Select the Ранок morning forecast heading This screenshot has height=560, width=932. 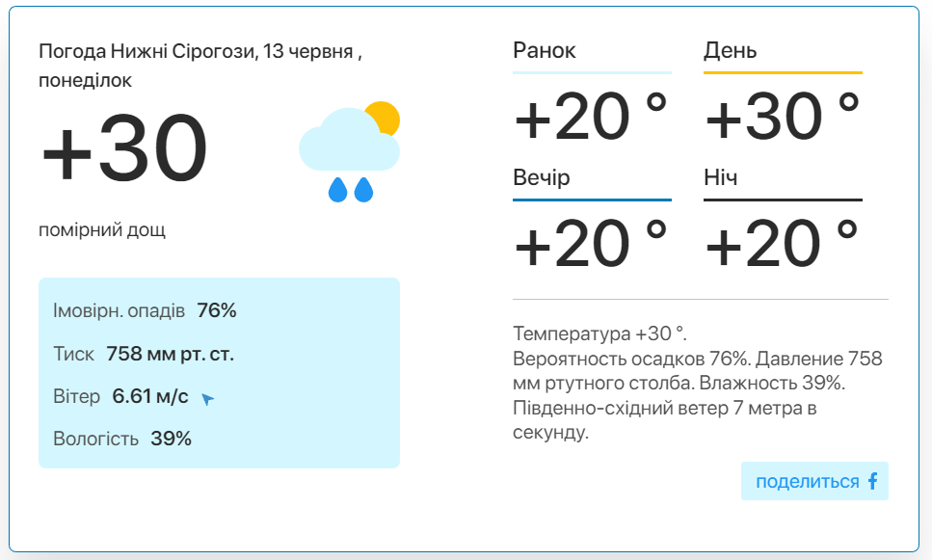pos(544,50)
